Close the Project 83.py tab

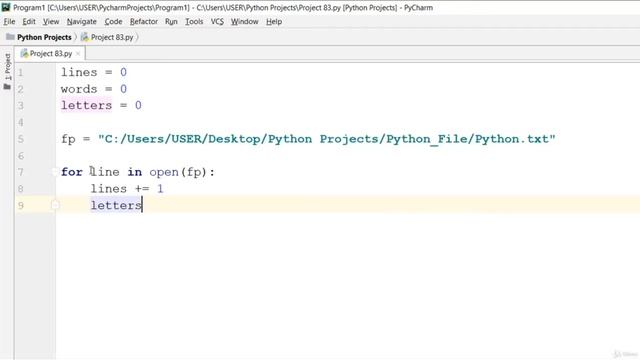click(x=78, y=53)
